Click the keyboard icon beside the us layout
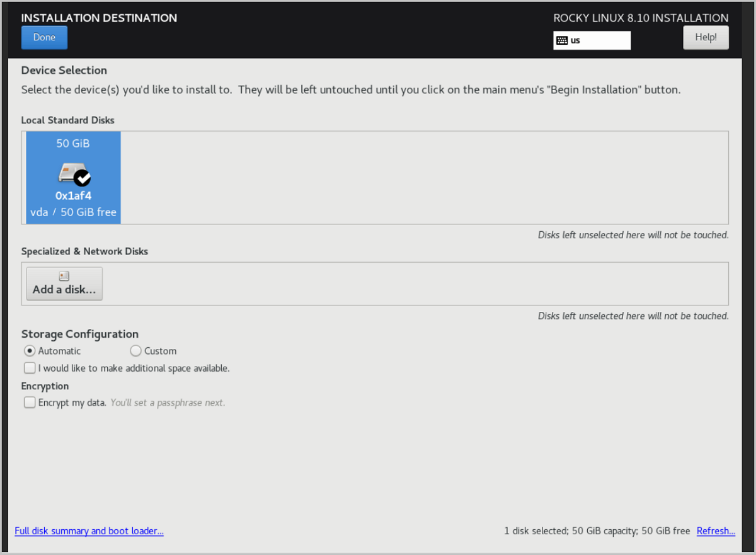Viewport: 756px width, 555px height. 562,40
